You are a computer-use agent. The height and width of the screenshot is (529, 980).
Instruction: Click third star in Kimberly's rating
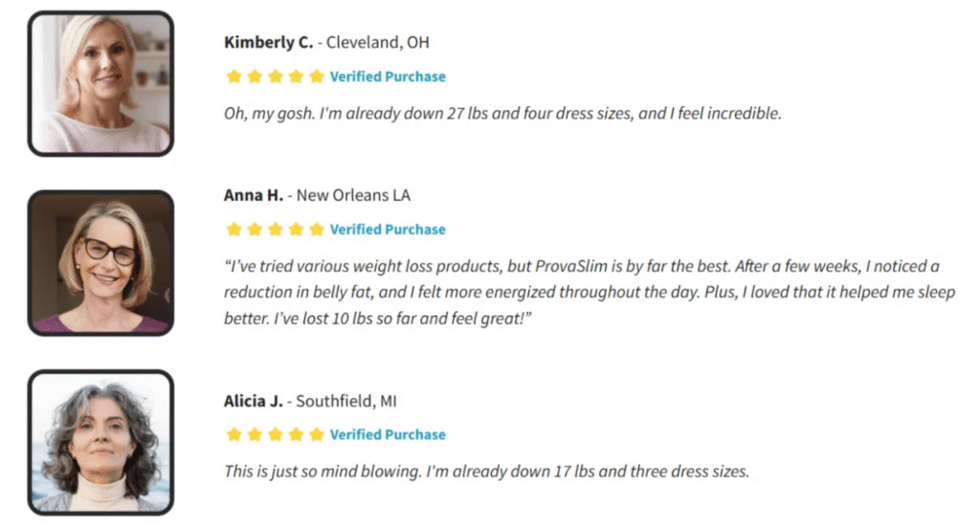(x=275, y=77)
